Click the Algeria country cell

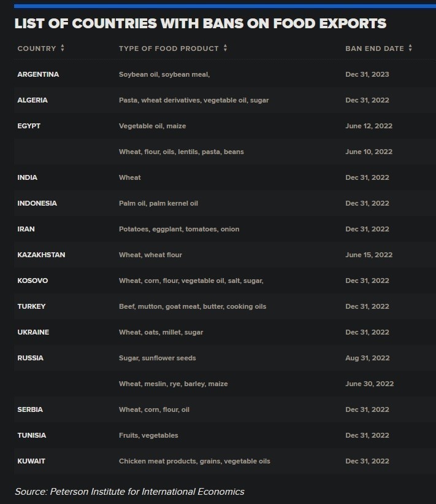pos(33,100)
